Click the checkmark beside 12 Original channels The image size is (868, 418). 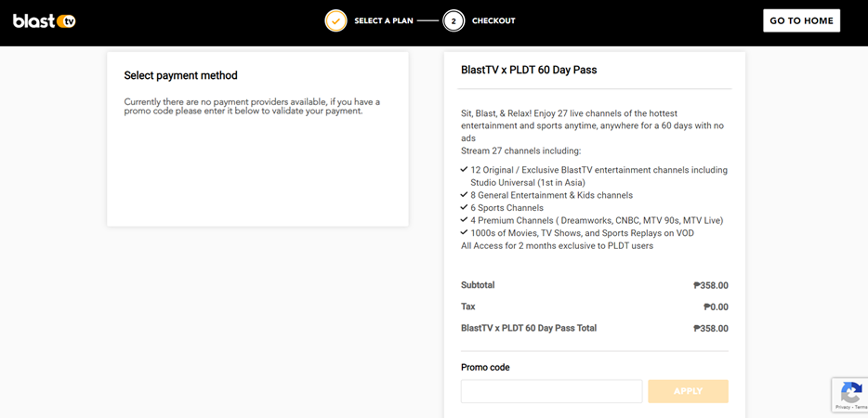tap(464, 169)
